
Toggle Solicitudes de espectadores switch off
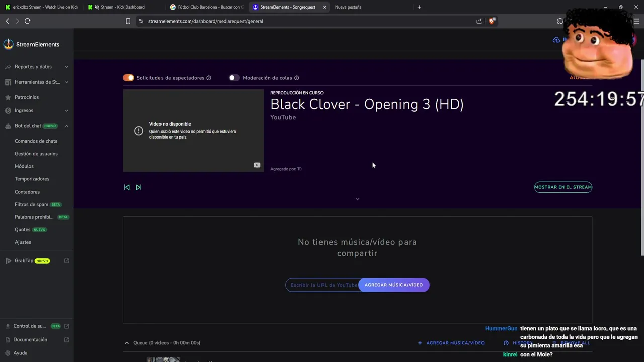128,78
